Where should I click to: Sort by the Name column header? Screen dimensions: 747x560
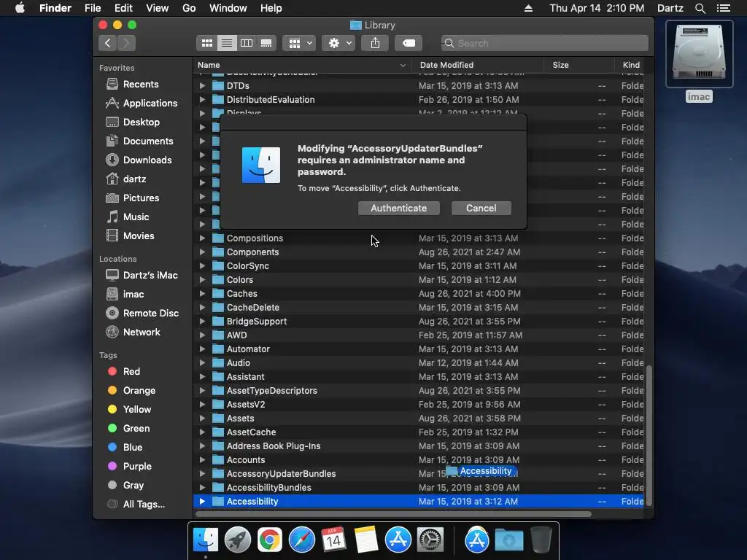click(303, 65)
